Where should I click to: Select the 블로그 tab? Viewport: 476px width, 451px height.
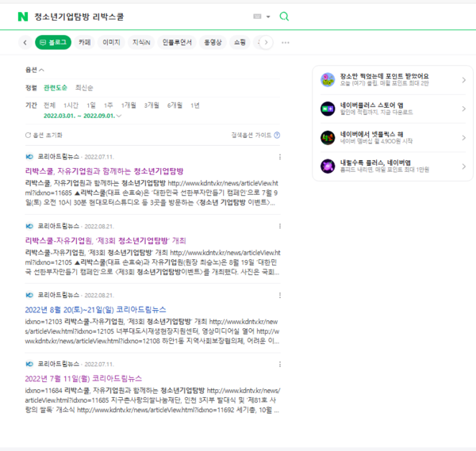click(53, 43)
